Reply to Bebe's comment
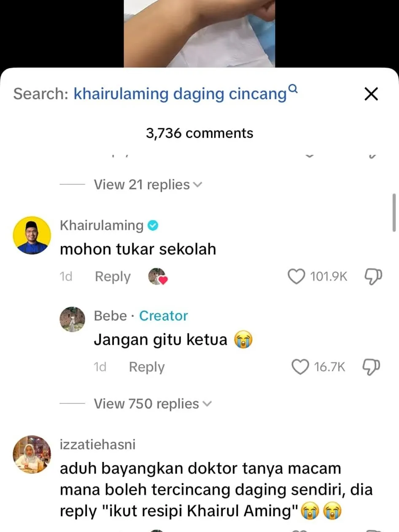The image size is (399, 532). (x=147, y=367)
